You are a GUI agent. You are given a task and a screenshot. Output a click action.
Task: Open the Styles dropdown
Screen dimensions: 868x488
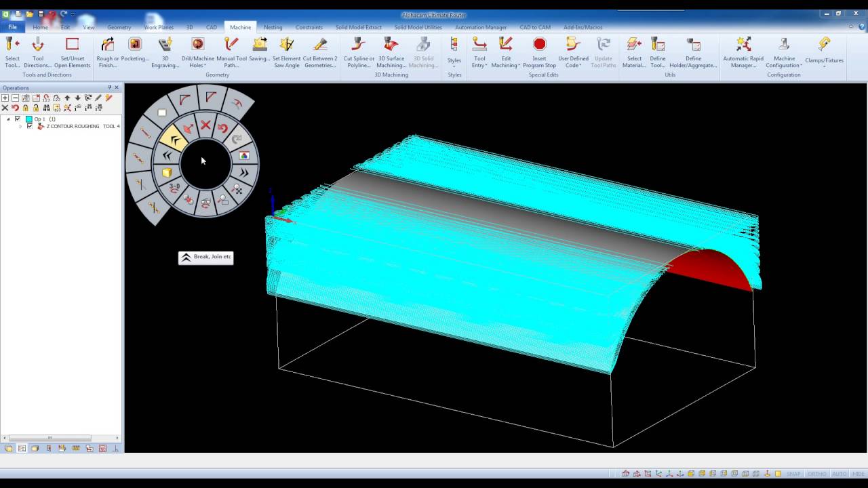pyautogui.click(x=454, y=53)
